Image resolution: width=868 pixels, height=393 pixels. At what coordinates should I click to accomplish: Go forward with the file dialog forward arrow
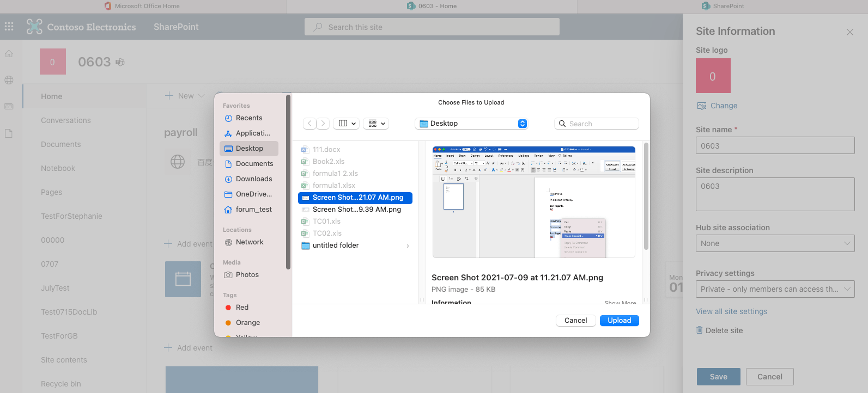(323, 124)
